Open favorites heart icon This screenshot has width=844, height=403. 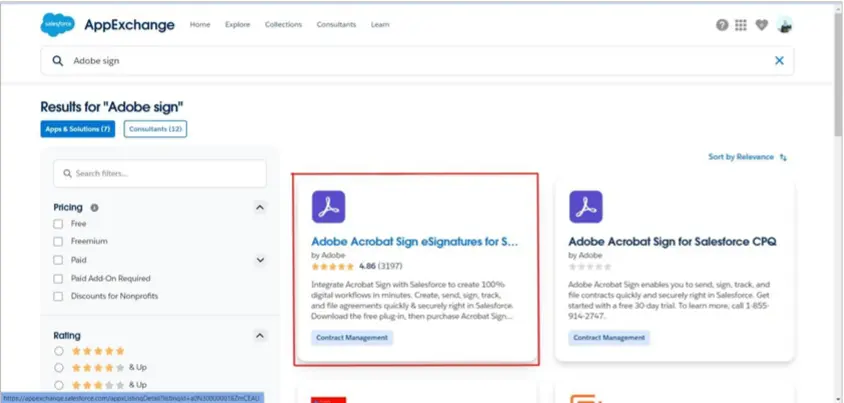point(762,25)
